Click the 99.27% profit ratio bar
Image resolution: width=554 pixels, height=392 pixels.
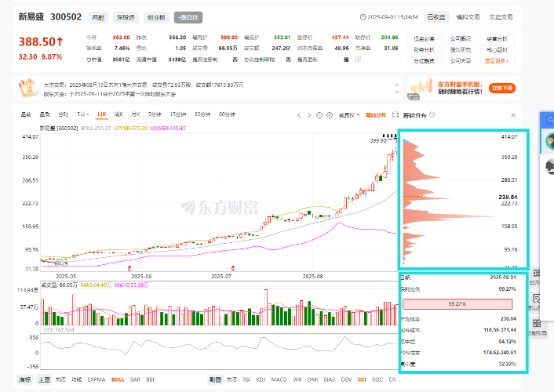457,303
